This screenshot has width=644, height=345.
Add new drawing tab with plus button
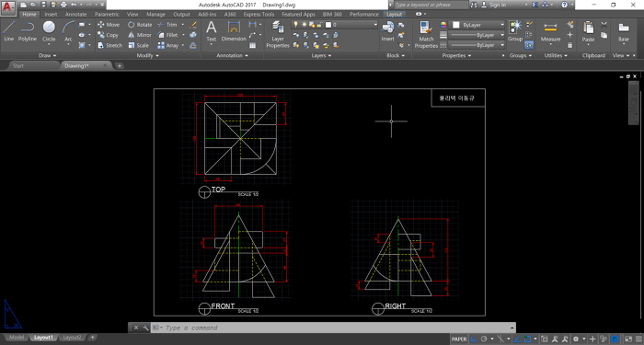(x=119, y=65)
